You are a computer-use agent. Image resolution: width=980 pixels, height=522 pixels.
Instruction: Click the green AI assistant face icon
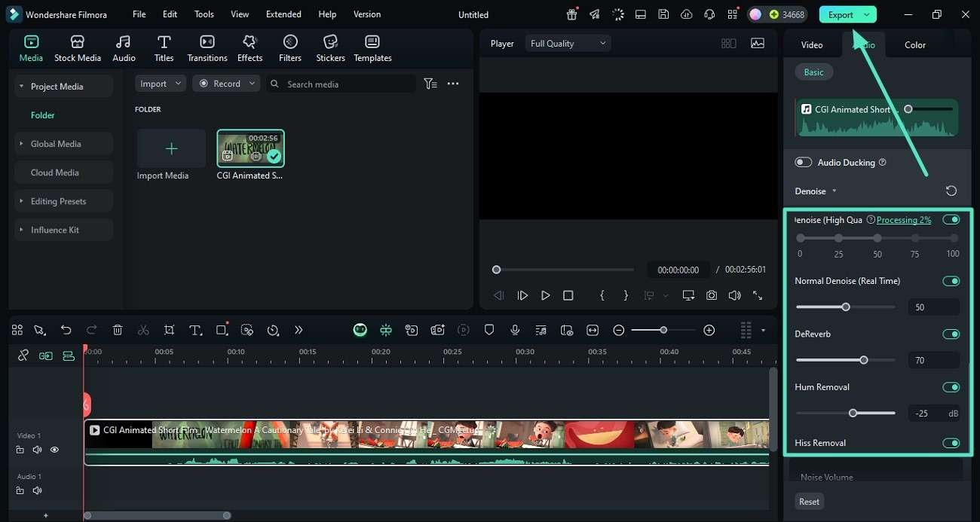click(x=360, y=330)
